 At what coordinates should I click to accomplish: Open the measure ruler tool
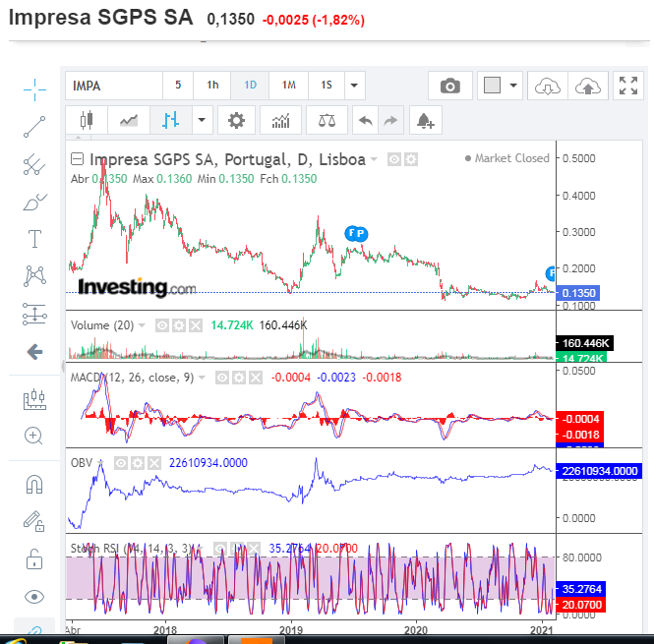click(34, 399)
